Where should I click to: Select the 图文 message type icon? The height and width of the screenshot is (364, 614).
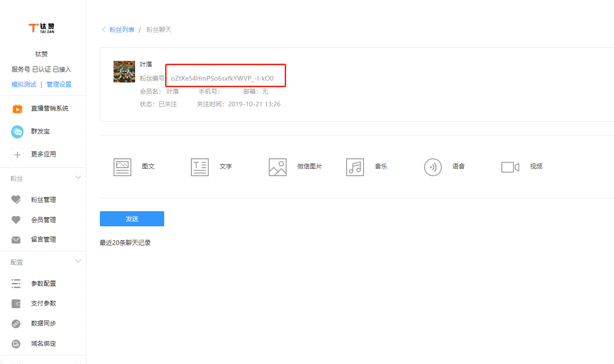(x=122, y=167)
